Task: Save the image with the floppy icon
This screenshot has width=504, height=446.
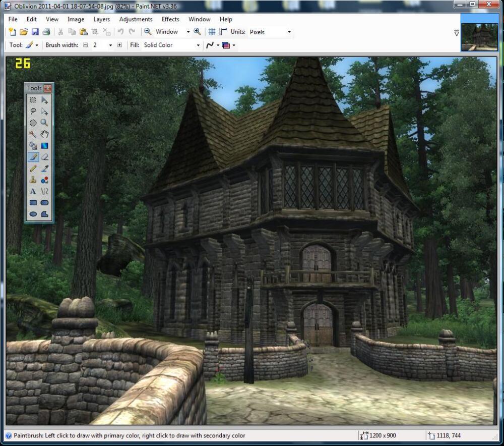Action: [x=35, y=32]
